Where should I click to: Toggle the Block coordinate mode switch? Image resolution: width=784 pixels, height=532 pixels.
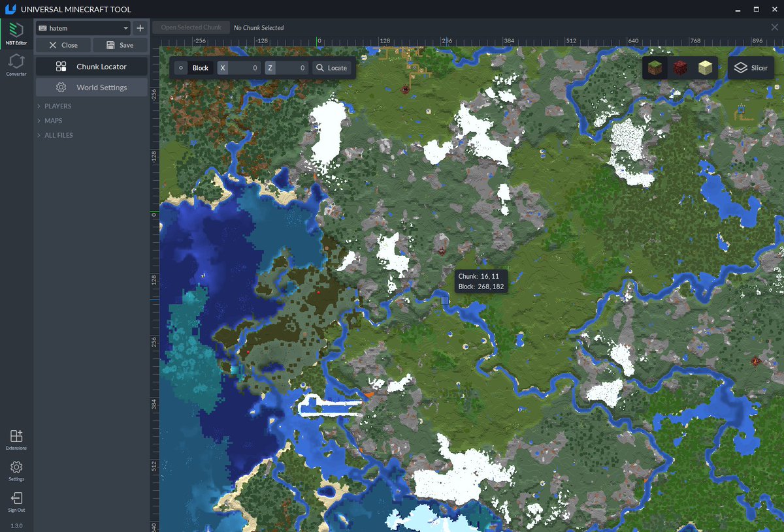pyautogui.click(x=194, y=68)
